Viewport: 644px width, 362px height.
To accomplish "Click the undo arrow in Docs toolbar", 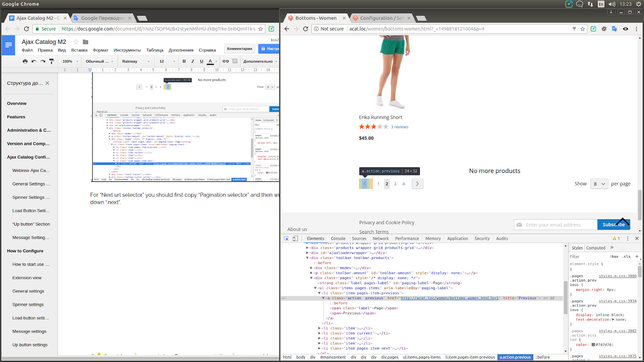I will click(x=34, y=61).
